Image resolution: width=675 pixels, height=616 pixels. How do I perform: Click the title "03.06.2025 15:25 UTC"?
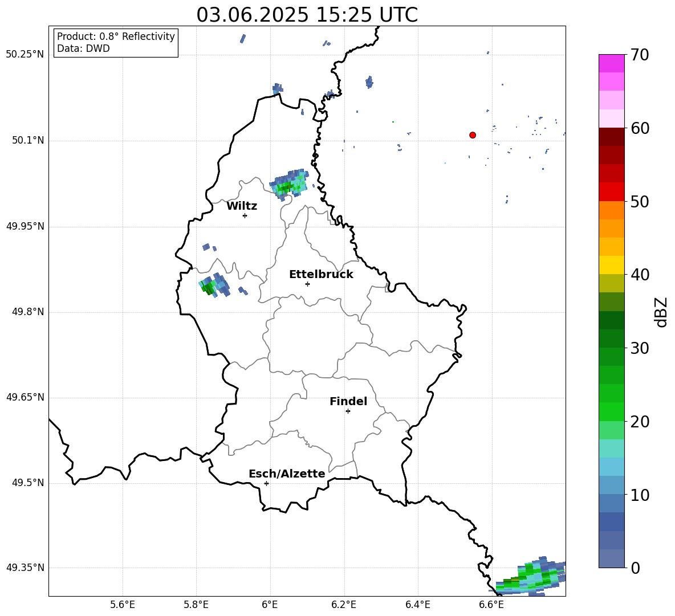307,15
